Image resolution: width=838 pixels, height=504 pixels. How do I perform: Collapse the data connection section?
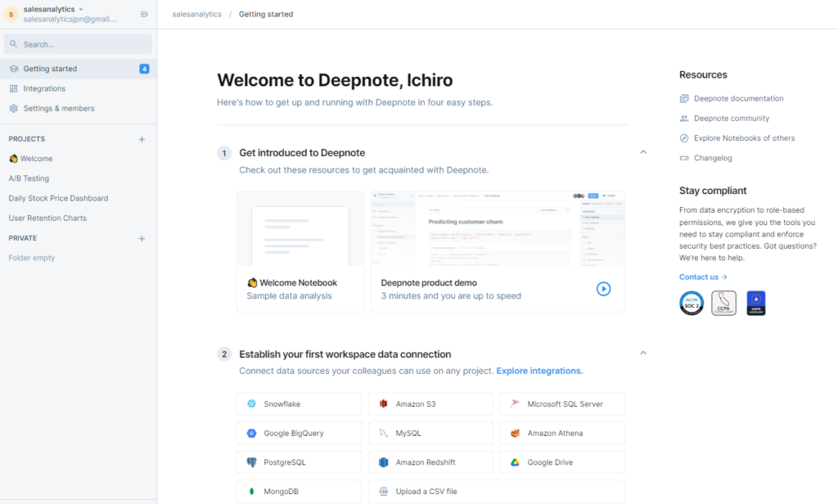pyautogui.click(x=643, y=353)
